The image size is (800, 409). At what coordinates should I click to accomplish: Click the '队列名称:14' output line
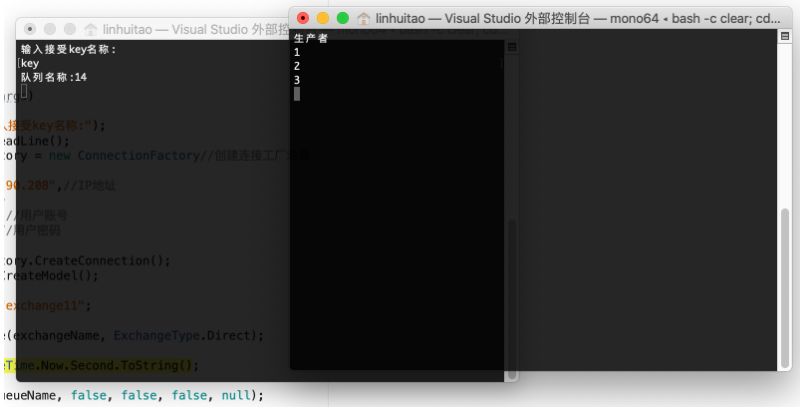click(54, 78)
